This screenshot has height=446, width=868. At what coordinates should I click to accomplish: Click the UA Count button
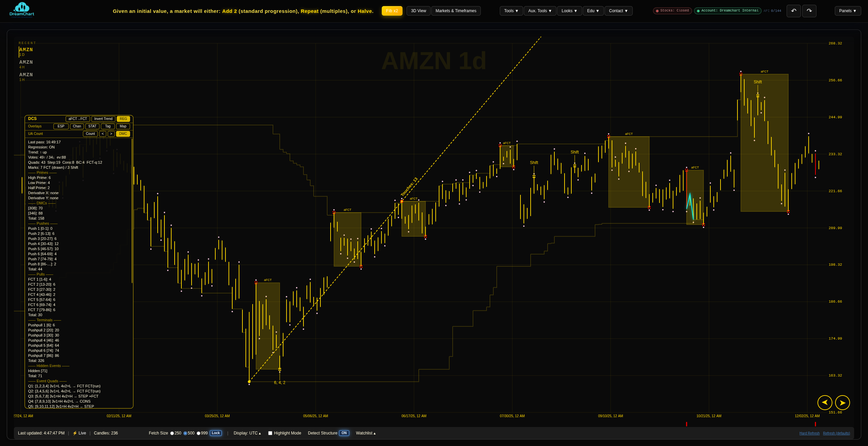[90, 134]
